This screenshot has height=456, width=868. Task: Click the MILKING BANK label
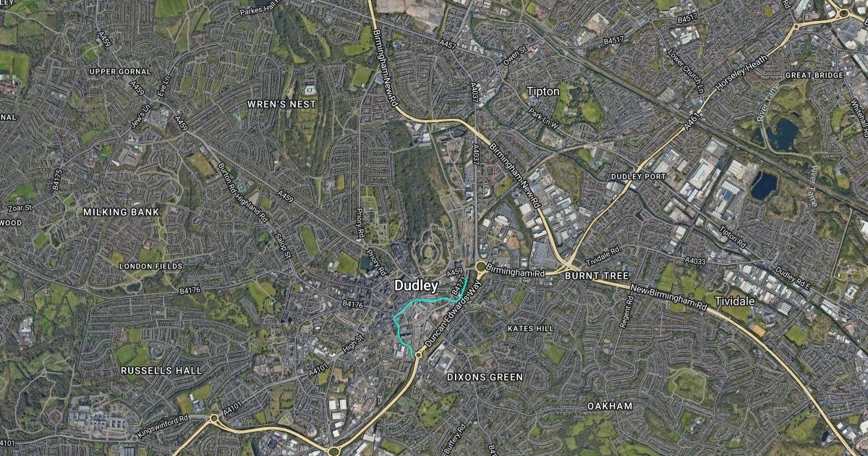(121, 212)
